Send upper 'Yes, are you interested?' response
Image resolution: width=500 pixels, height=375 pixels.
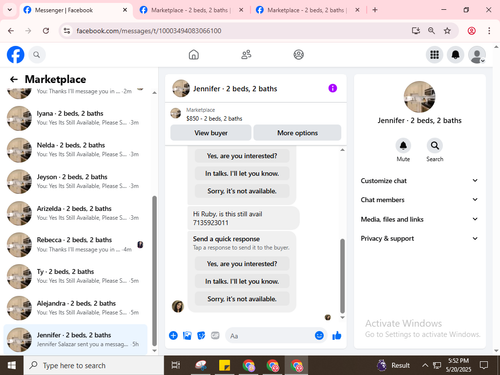(x=242, y=156)
